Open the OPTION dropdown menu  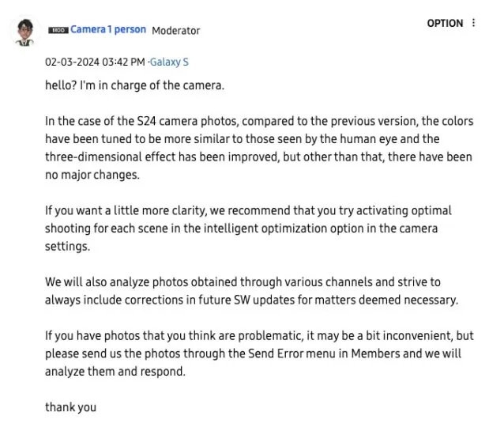point(445,23)
